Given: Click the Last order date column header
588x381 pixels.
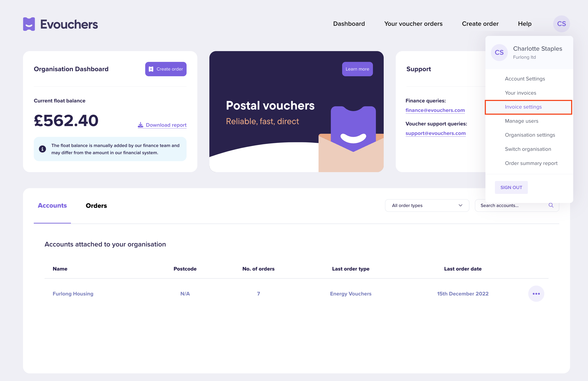Looking at the screenshot, I should pyautogui.click(x=462, y=269).
